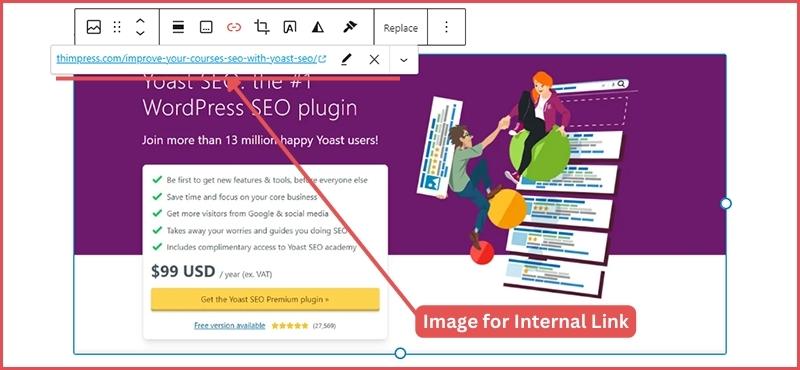
Task: Click the five-star rating
Action: (290, 326)
